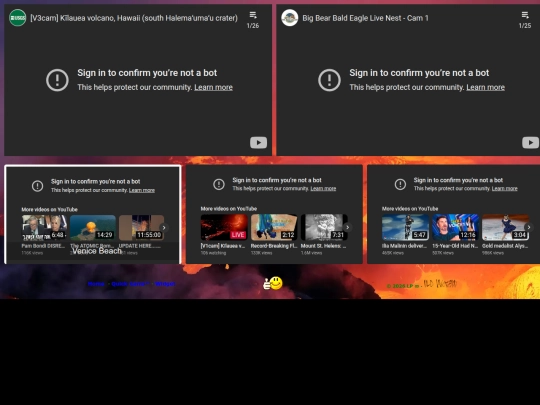The height and width of the screenshot is (405, 540).
Task: Open Learn more link above Record-Breaking thumbnail
Action: (x=323, y=188)
